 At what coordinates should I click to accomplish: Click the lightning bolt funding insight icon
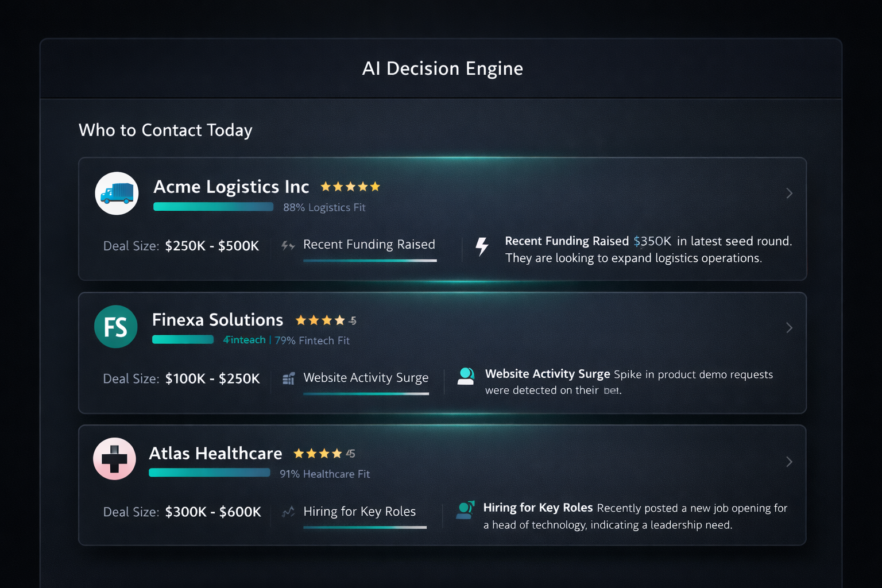tap(482, 246)
